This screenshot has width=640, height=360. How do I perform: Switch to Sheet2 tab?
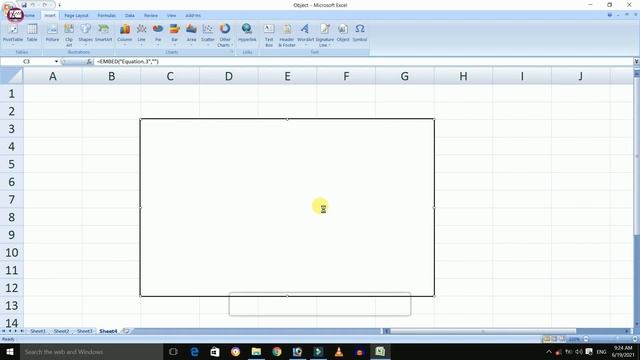tap(61, 331)
